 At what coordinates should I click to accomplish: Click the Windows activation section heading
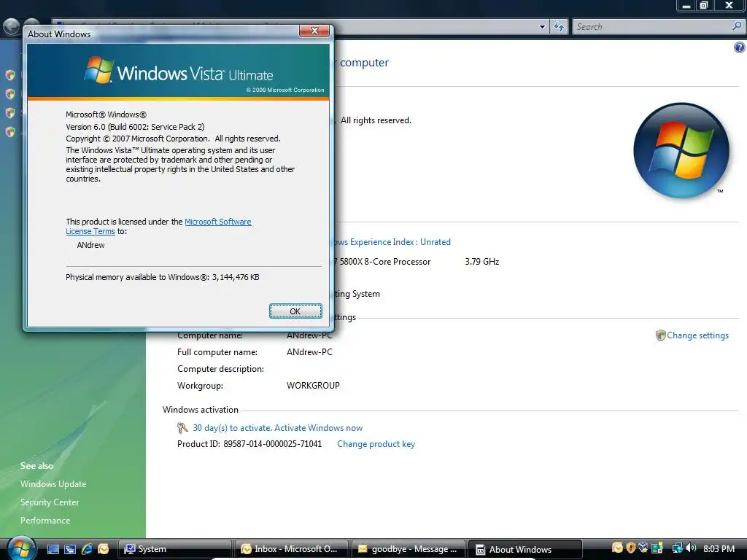201,410
